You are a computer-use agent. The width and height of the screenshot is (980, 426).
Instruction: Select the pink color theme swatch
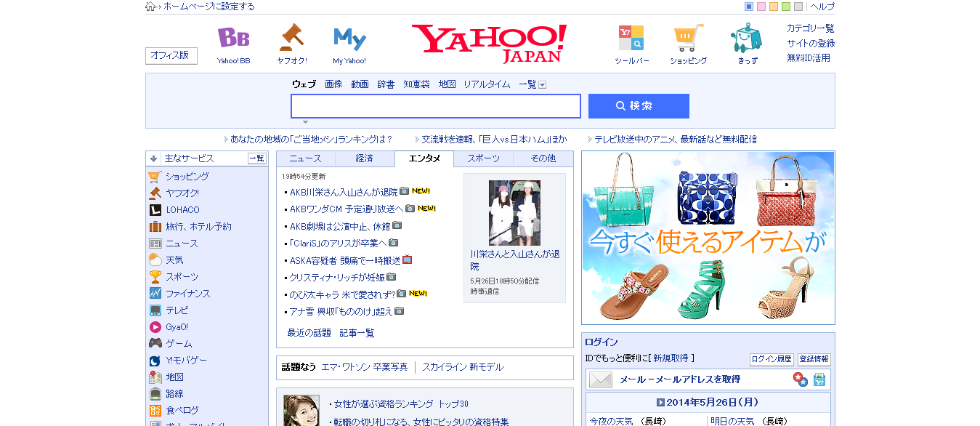[x=761, y=7]
